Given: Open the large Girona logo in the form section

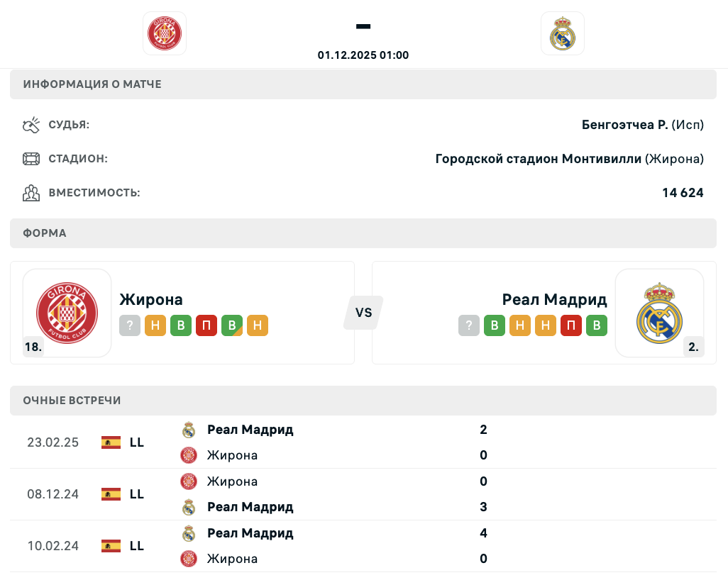Looking at the screenshot, I should (x=67, y=313).
